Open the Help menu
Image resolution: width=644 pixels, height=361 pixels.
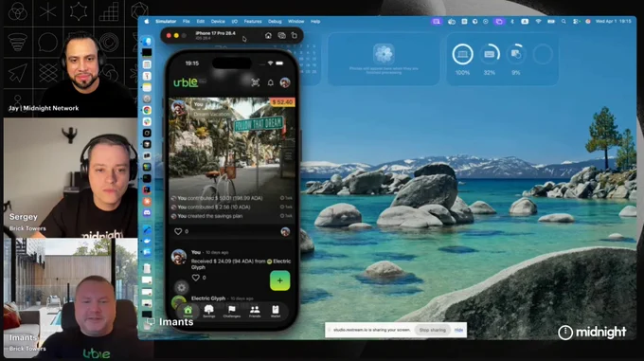click(315, 22)
